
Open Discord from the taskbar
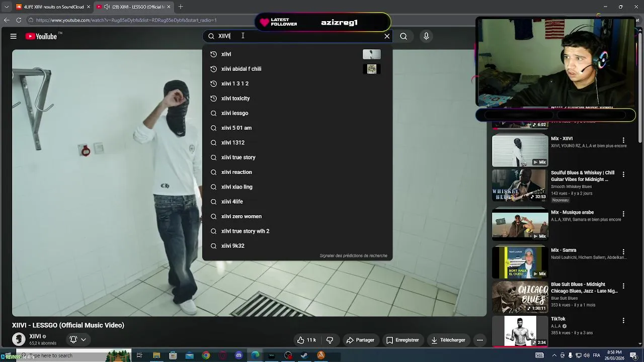click(239, 355)
